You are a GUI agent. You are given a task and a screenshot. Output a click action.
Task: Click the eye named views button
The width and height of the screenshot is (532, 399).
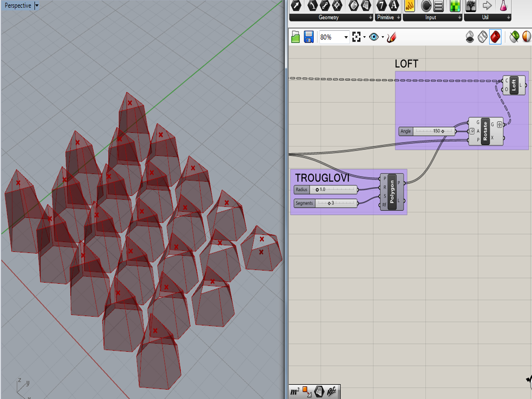[x=374, y=37]
